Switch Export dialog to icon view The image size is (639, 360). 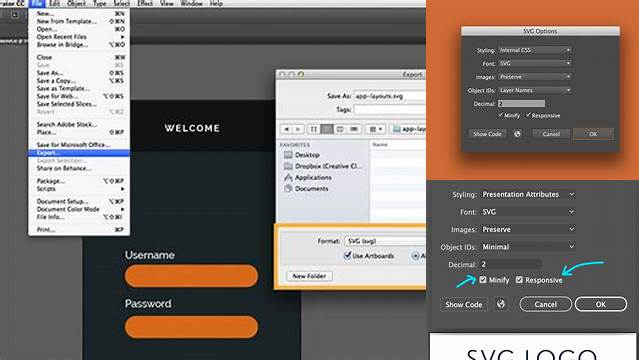coord(313,129)
